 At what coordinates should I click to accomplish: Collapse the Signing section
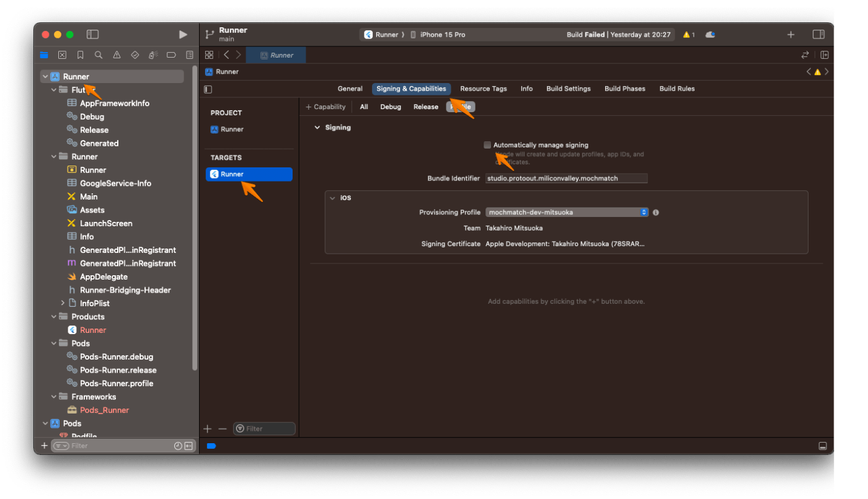(317, 128)
